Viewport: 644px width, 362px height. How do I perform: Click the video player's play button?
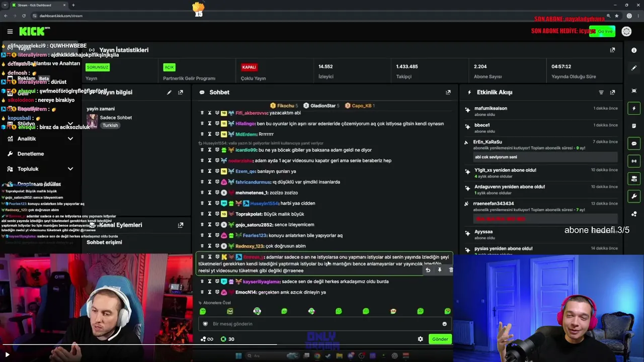click(x=7, y=355)
